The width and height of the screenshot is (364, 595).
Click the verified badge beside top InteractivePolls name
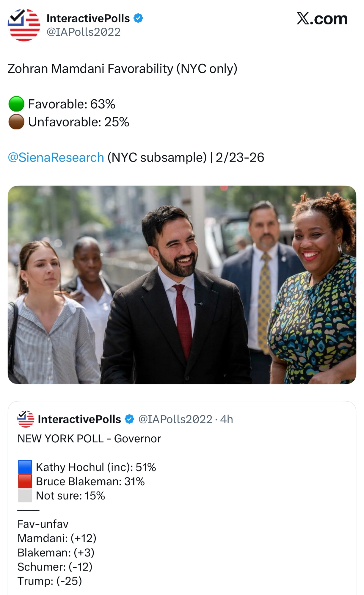click(138, 18)
